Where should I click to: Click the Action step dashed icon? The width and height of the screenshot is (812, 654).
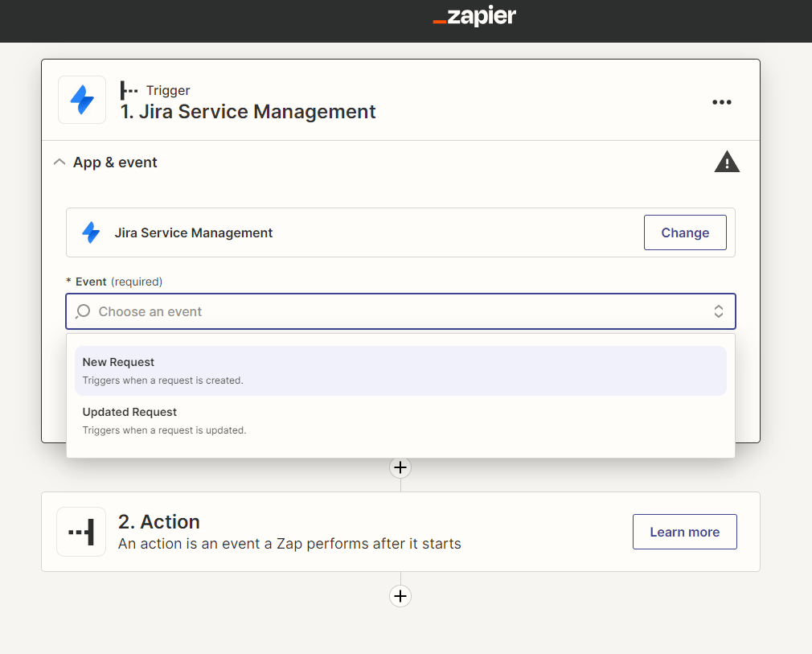(81, 532)
